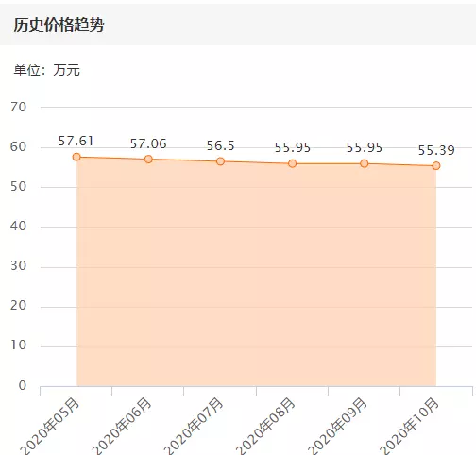Click the 2020年05月 axis label

(50, 427)
